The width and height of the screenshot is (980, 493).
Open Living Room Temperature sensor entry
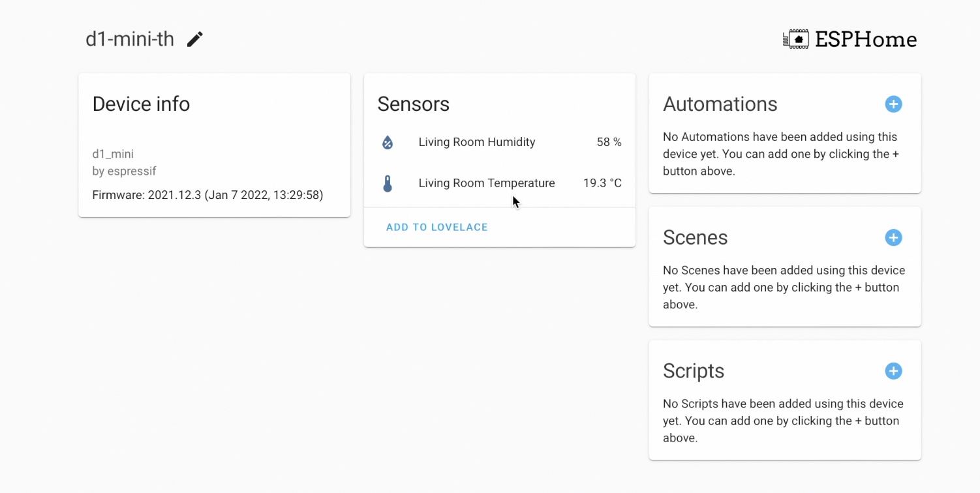point(500,183)
